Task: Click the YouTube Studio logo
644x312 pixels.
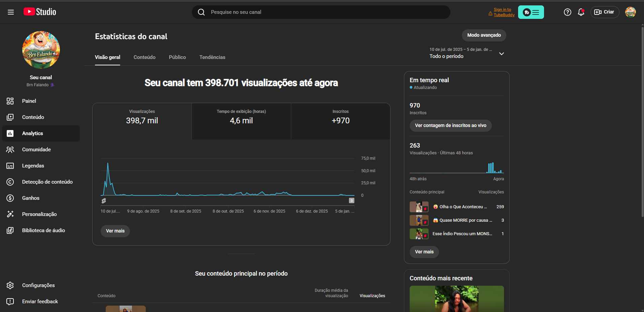Action: click(40, 12)
